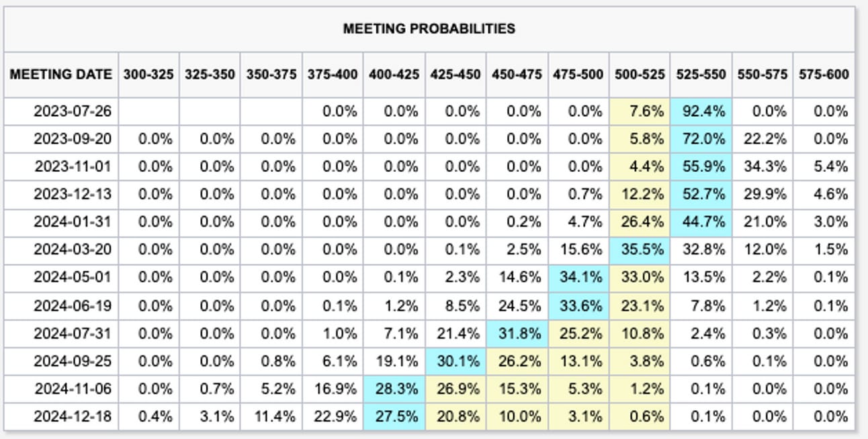Select the 2023-07-26 meeting date row
Viewport: 868px width, 439px height.
click(429, 111)
